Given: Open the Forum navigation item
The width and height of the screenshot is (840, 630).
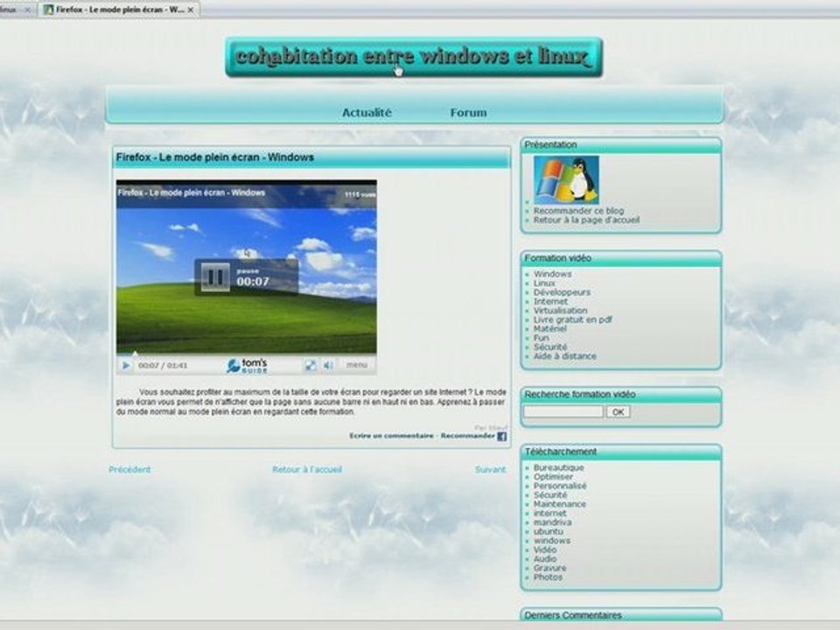Looking at the screenshot, I should (468, 113).
